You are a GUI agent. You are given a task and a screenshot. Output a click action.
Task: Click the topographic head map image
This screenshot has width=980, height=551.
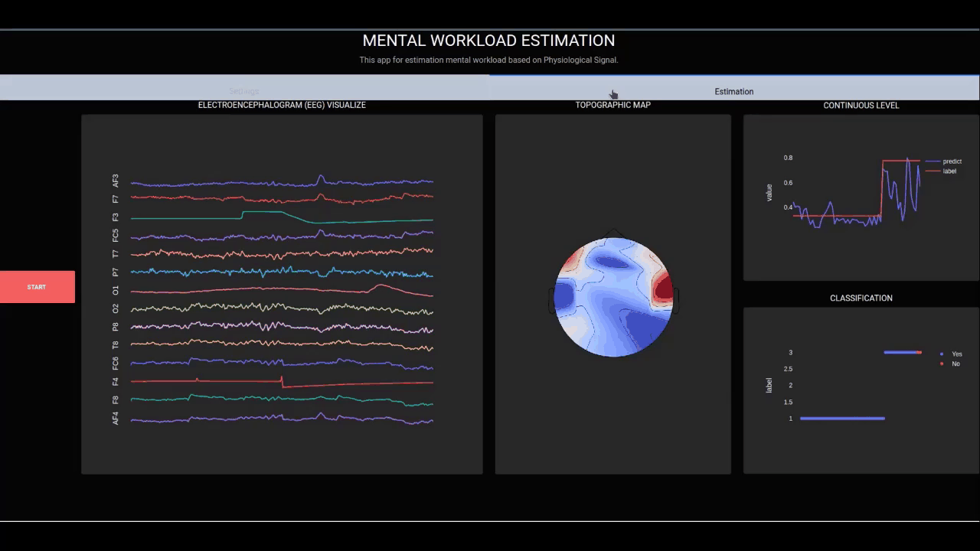pyautogui.click(x=613, y=297)
